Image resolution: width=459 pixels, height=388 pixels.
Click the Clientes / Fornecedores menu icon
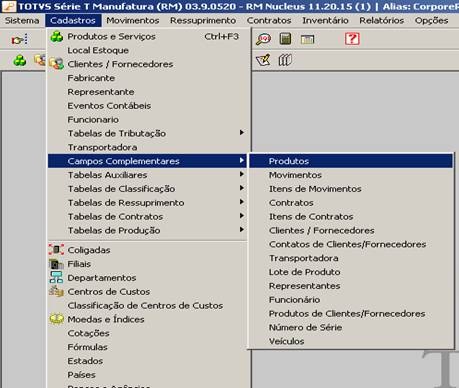[x=56, y=63]
